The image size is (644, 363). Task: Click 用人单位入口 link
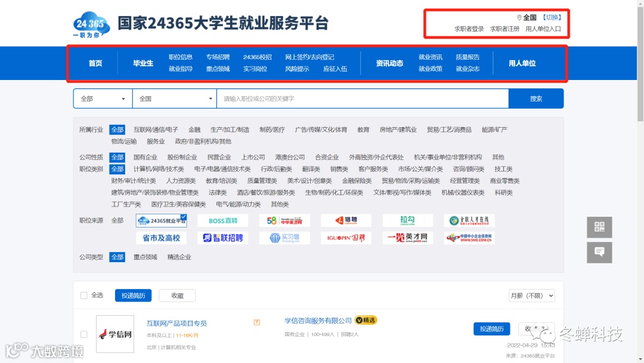[x=543, y=29]
